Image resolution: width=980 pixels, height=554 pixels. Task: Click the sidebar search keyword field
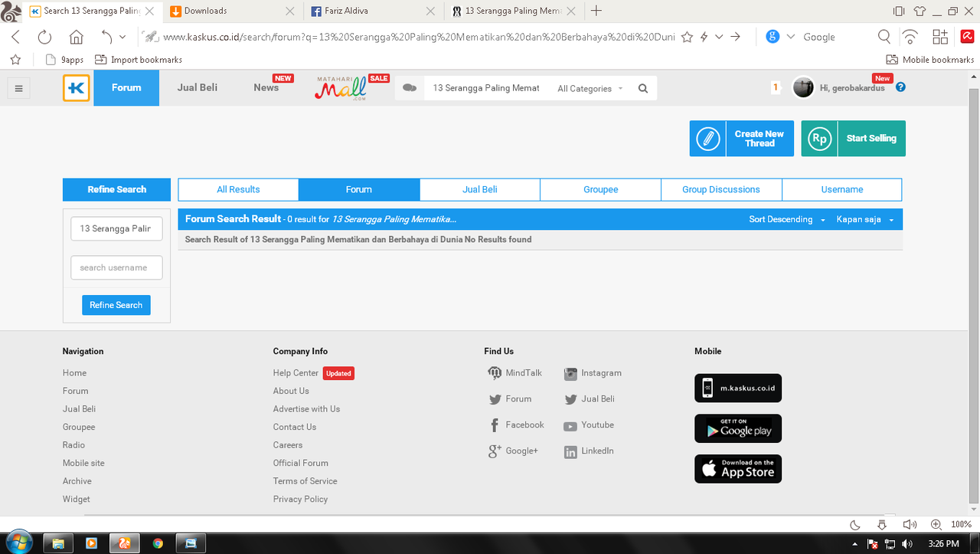tap(116, 228)
